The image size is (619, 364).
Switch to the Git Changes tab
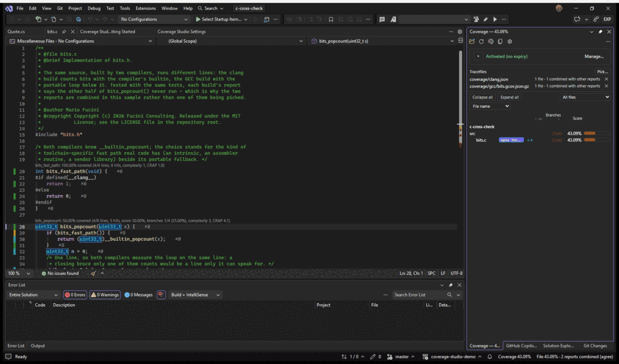(595, 346)
